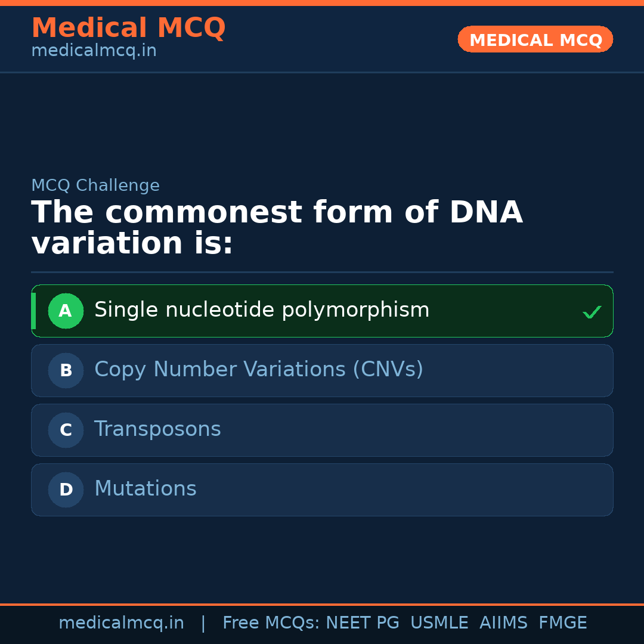Screen dimensions: 644x644
Task: Select answer Single nucleotide polymorphism
Action: pyautogui.click(x=262, y=310)
